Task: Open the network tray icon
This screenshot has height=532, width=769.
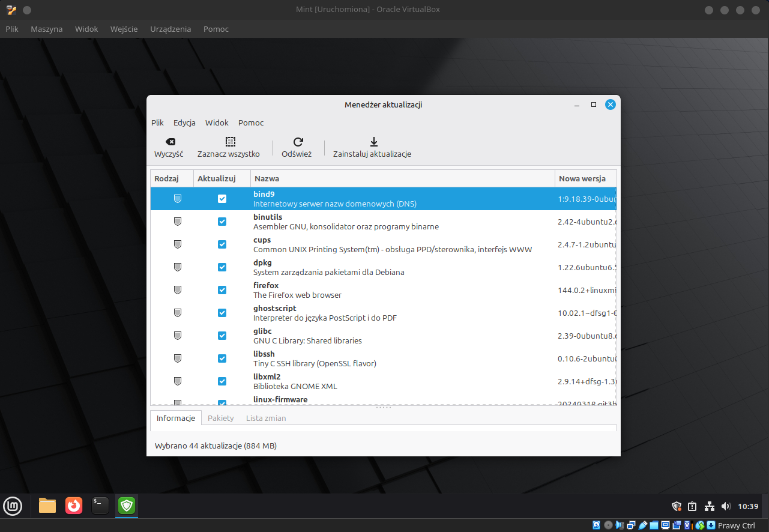Action: pos(710,507)
